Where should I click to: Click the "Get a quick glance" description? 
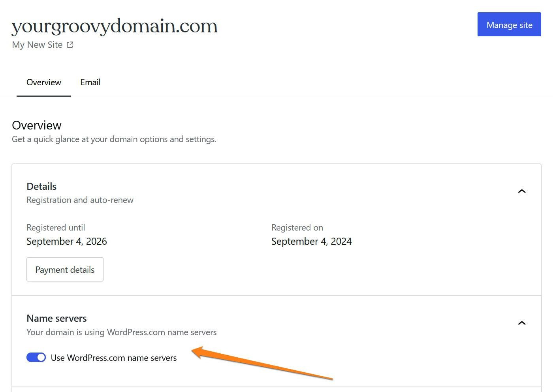click(114, 139)
